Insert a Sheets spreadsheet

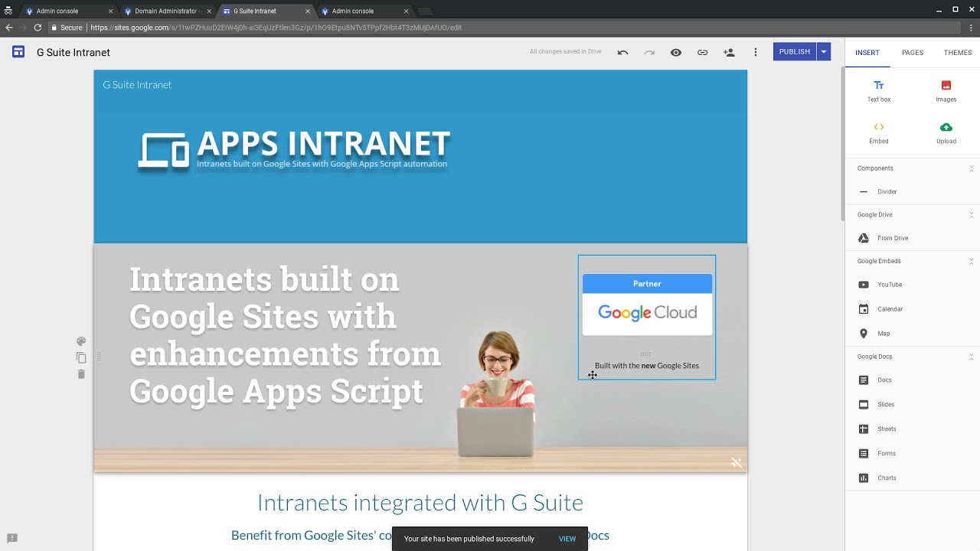[x=913, y=429]
